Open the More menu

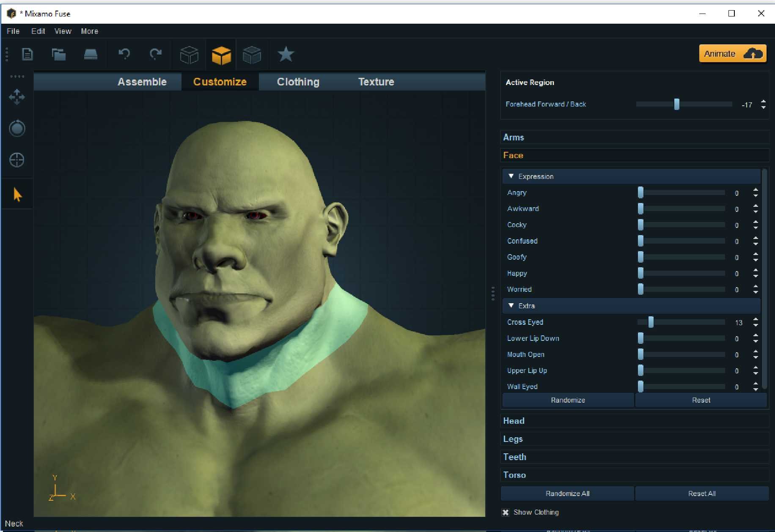90,31
